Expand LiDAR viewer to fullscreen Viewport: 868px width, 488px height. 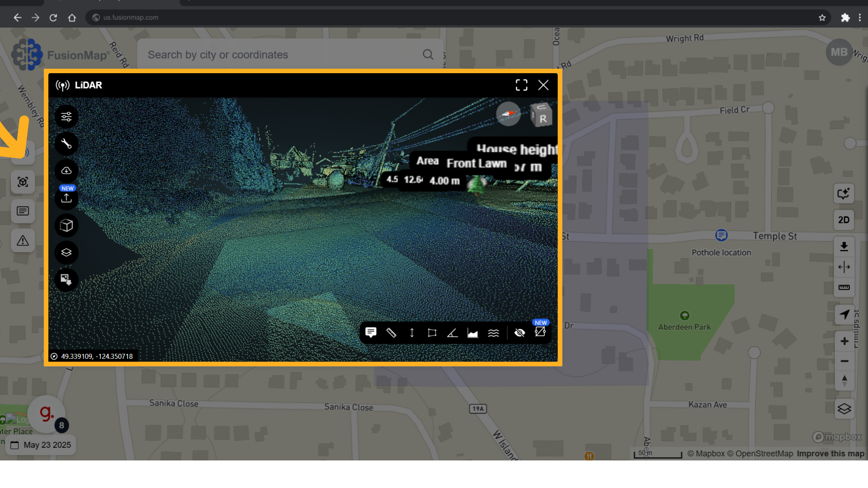coord(522,85)
